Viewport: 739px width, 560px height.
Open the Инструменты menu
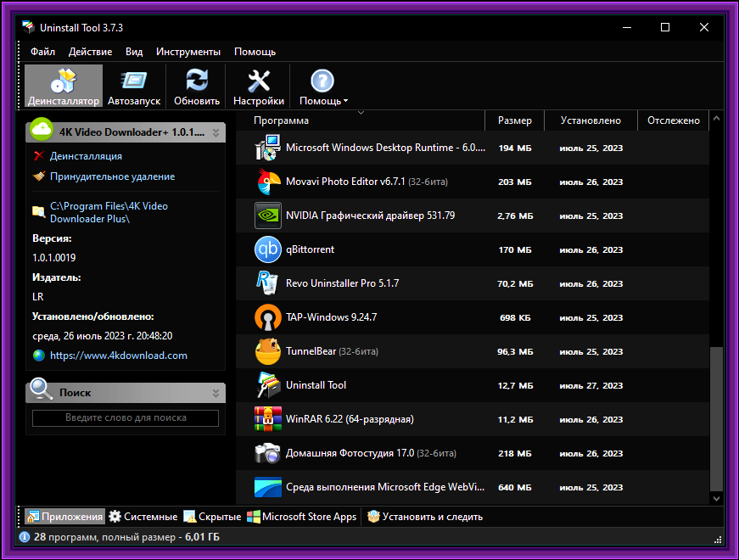point(188,52)
